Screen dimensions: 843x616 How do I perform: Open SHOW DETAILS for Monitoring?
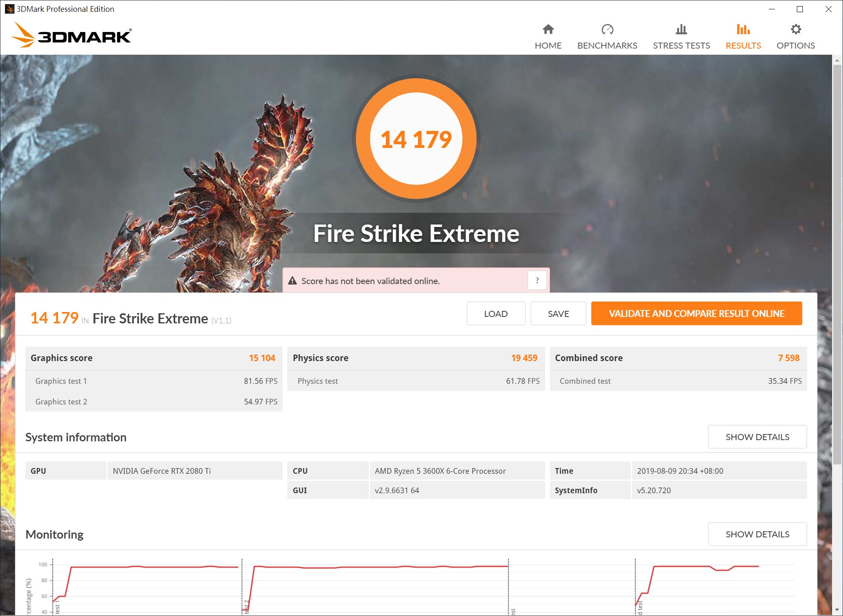(x=757, y=534)
